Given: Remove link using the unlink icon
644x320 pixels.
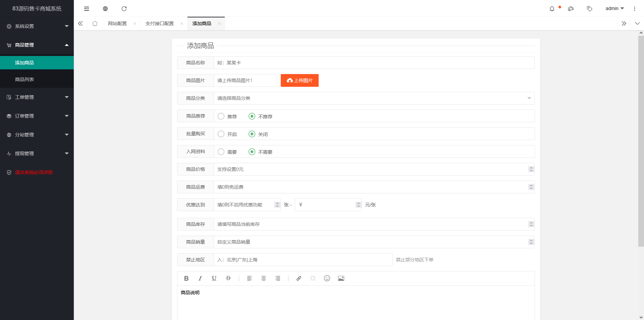Looking at the screenshot, I should (313, 278).
